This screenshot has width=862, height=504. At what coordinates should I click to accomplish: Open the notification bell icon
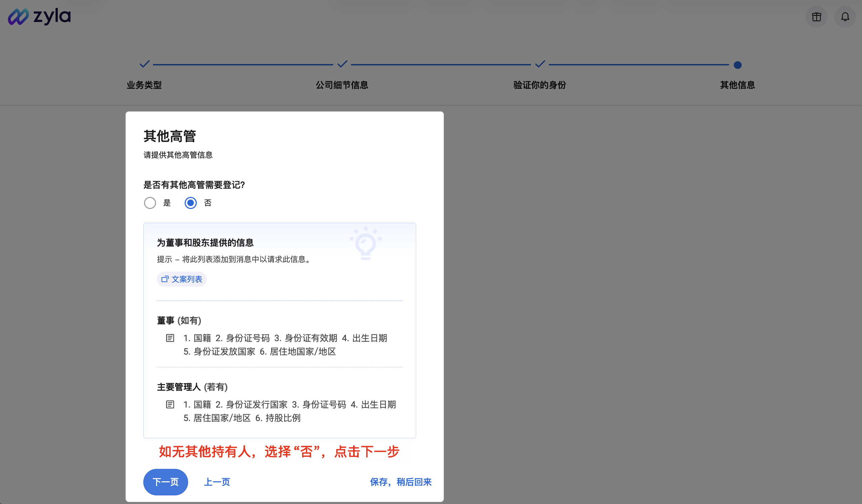tap(845, 17)
